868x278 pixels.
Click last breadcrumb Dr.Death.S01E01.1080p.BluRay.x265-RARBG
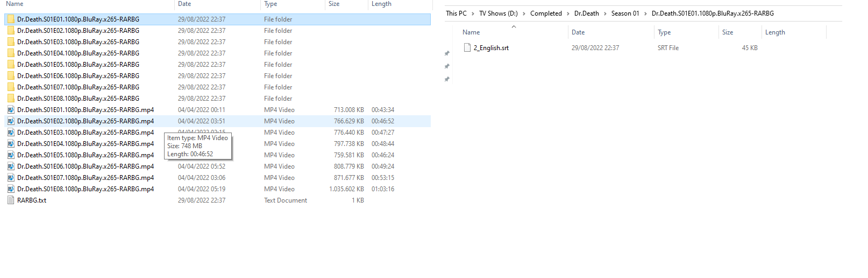click(x=713, y=13)
